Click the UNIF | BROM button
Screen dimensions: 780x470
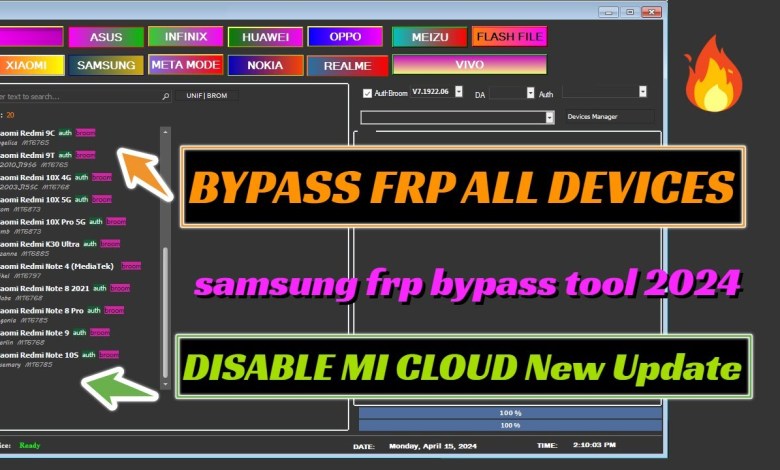pos(207,95)
